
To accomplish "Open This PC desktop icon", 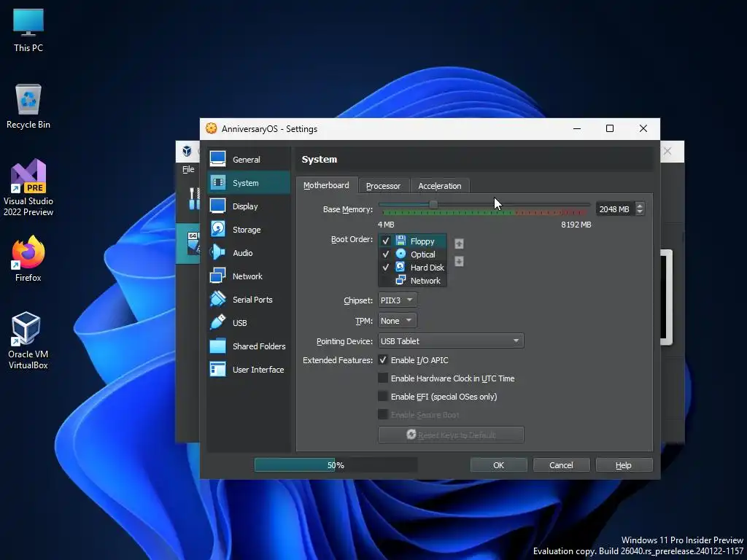I will 28,30.
